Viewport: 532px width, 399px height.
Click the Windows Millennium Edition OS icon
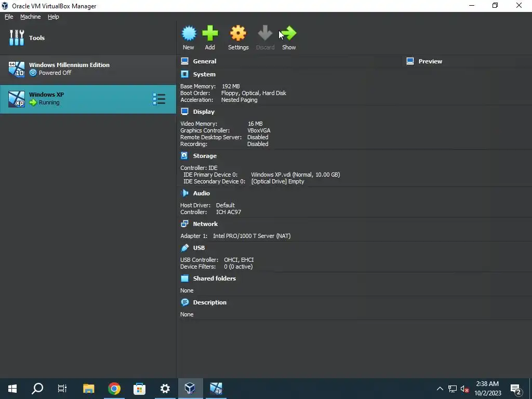point(17,69)
